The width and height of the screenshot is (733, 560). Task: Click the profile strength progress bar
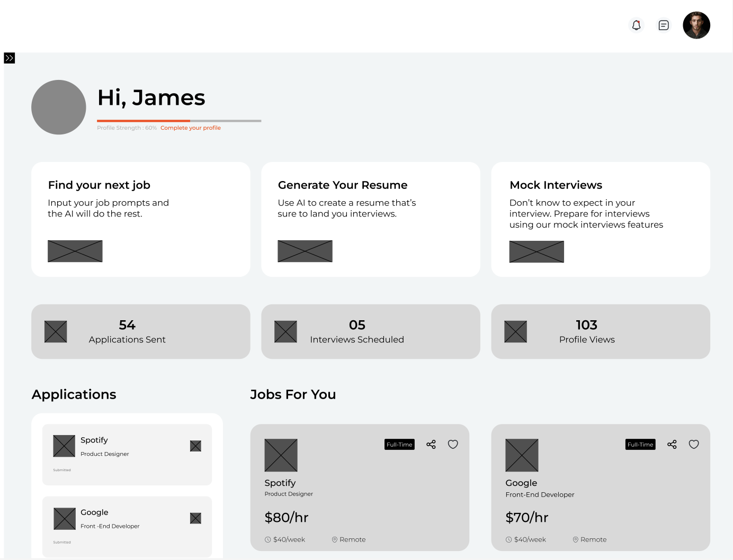[179, 121]
